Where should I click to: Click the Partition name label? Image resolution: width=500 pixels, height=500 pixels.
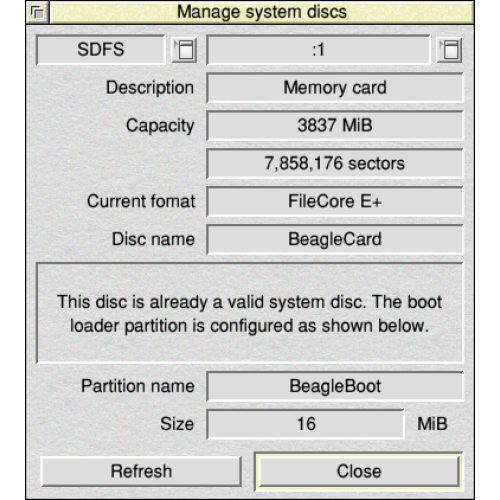point(138,386)
